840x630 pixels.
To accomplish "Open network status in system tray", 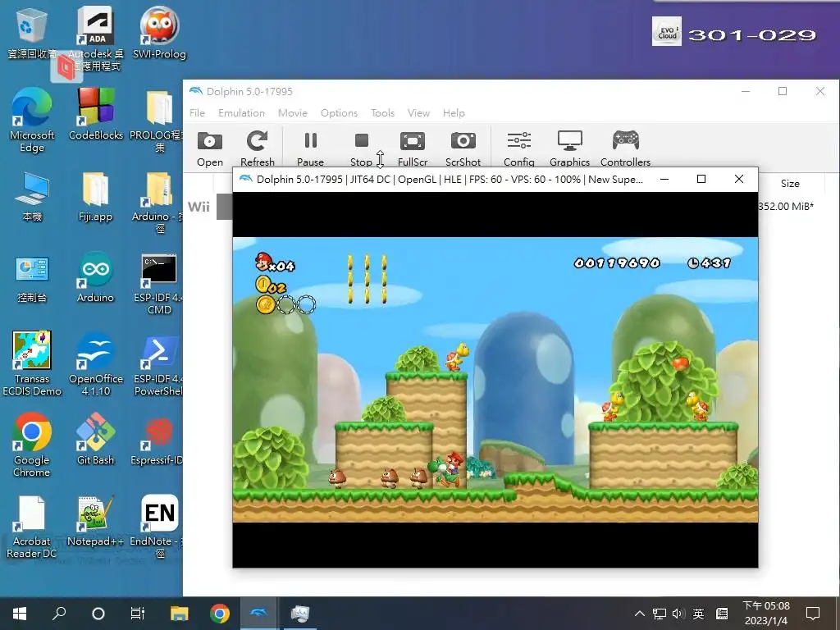I will (x=660, y=614).
